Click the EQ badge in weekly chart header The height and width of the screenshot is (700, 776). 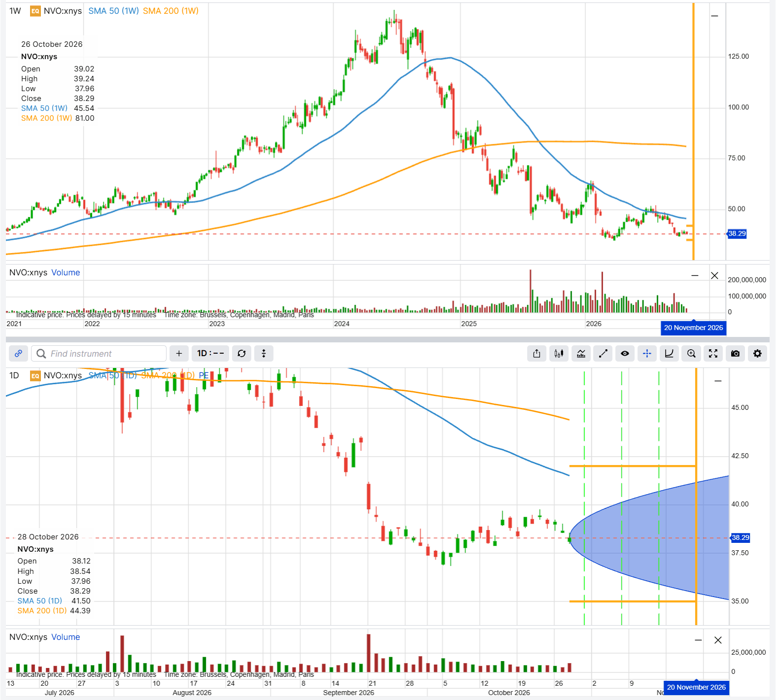click(35, 11)
